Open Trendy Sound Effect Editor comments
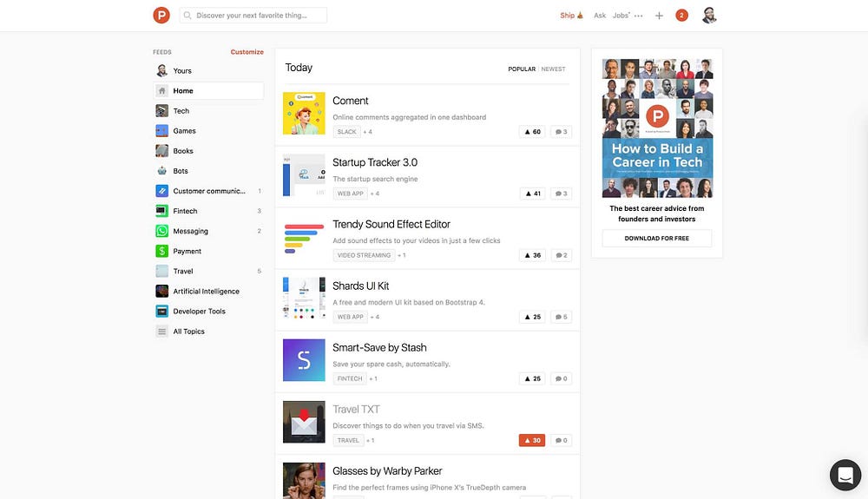Screen dimensions: 868x499 coord(561,255)
